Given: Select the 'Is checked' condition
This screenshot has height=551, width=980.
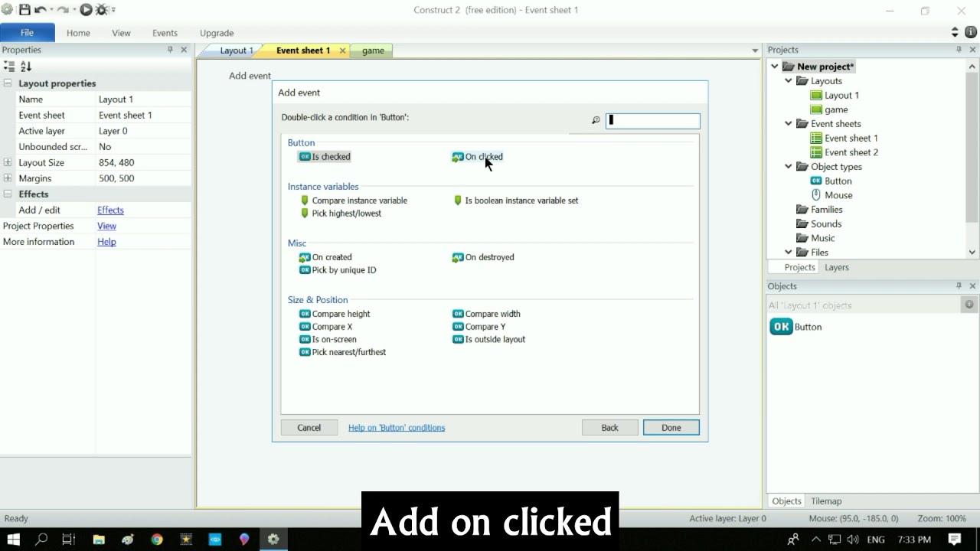Looking at the screenshot, I should (x=325, y=157).
